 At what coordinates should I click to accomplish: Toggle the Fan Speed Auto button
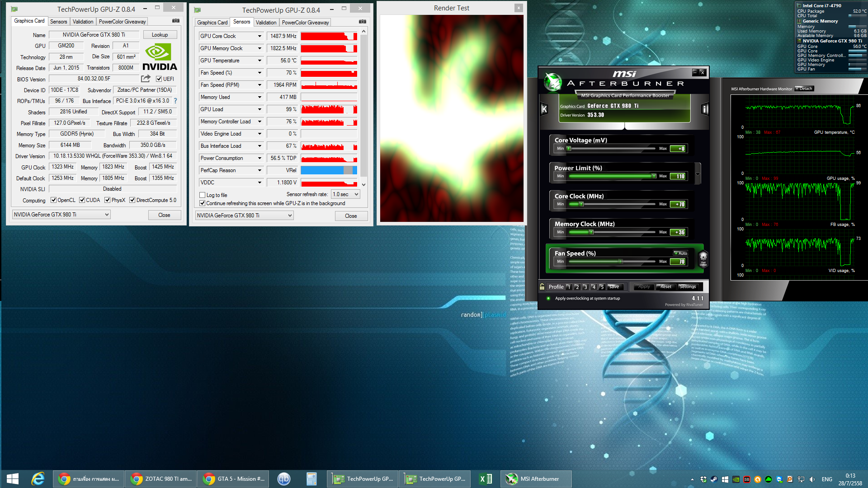click(x=680, y=253)
